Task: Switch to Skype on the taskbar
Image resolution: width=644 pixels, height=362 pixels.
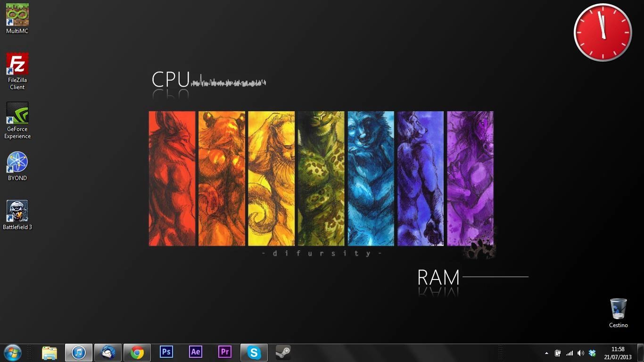Action: tap(254, 353)
